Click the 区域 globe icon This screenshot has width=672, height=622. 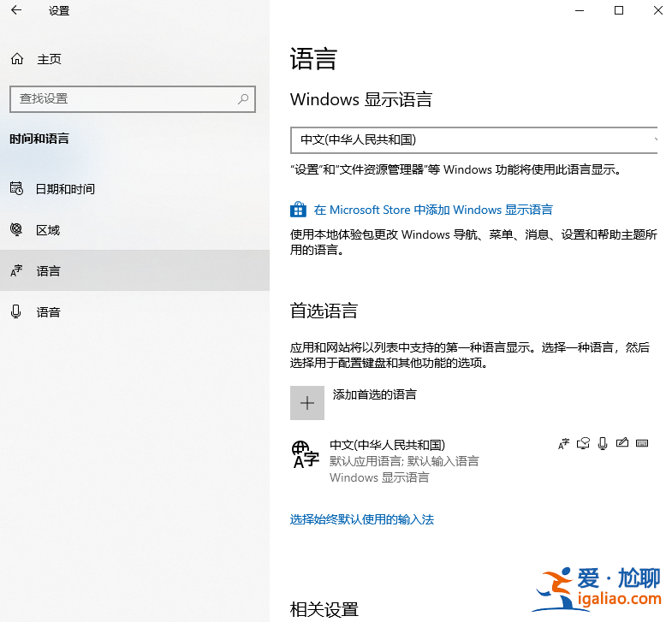click(16, 229)
